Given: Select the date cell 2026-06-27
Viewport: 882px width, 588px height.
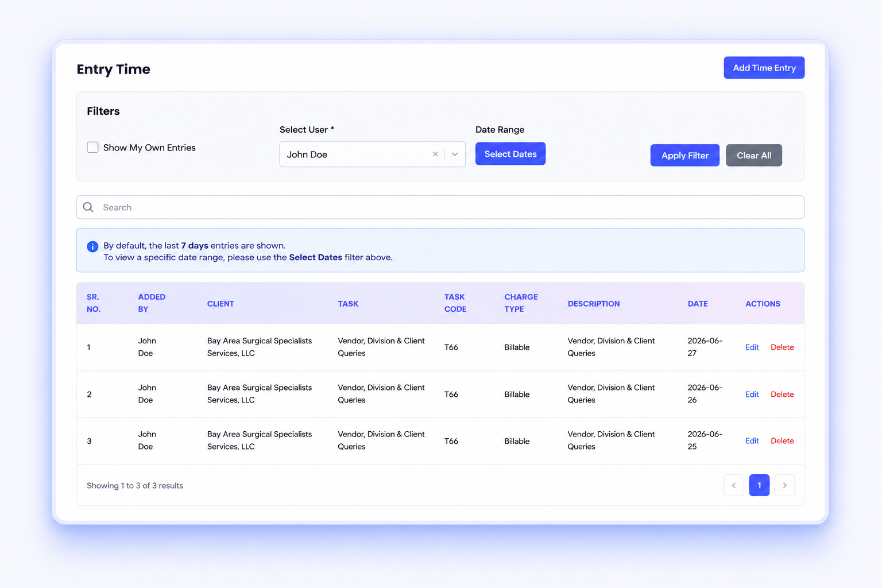Looking at the screenshot, I should pyautogui.click(x=705, y=347).
